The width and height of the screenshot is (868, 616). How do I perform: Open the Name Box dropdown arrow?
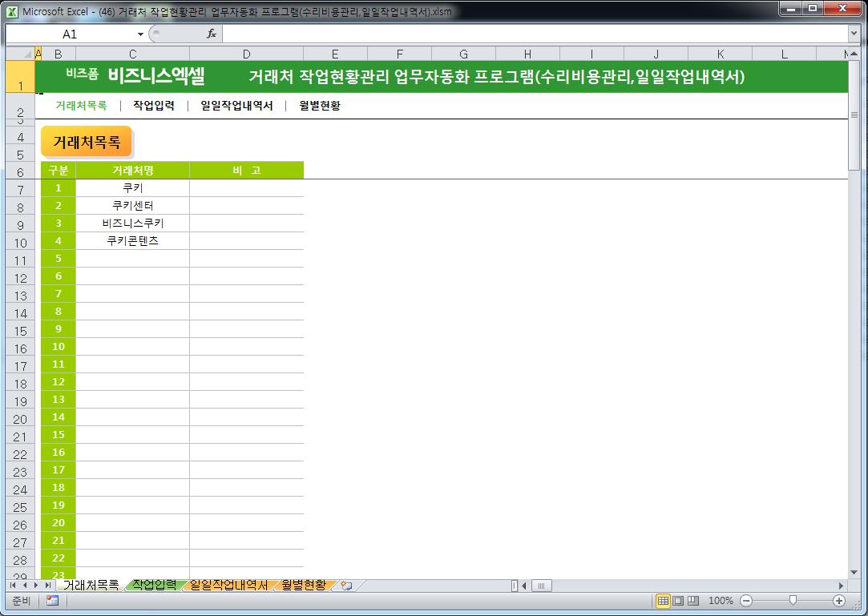coord(140,34)
